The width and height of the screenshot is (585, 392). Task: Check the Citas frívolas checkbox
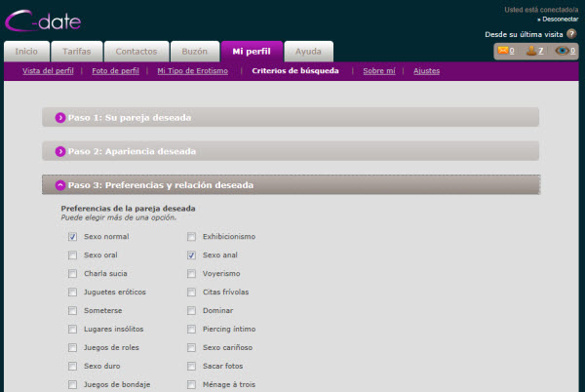(x=191, y=292)
